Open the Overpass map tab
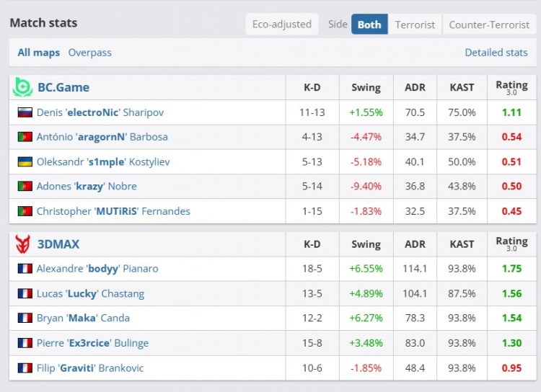This screenshot has width=541, height=392. (89, 53)
